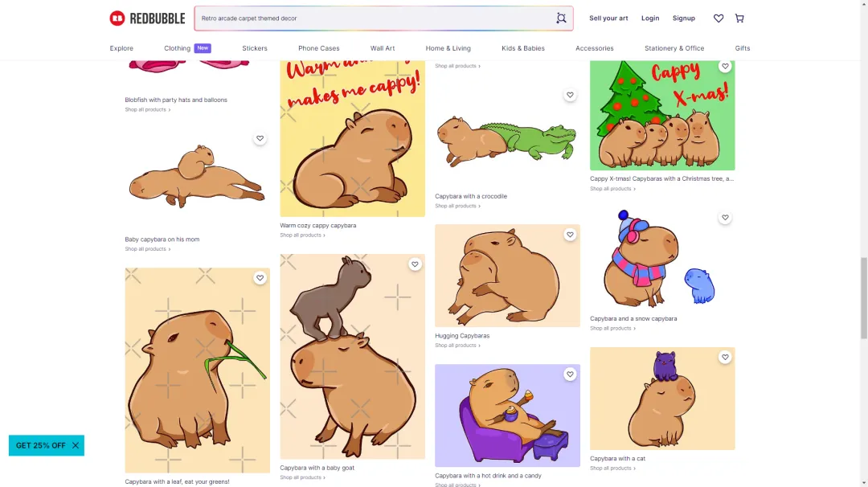Open the Stationery & Office category

point(674,48)
